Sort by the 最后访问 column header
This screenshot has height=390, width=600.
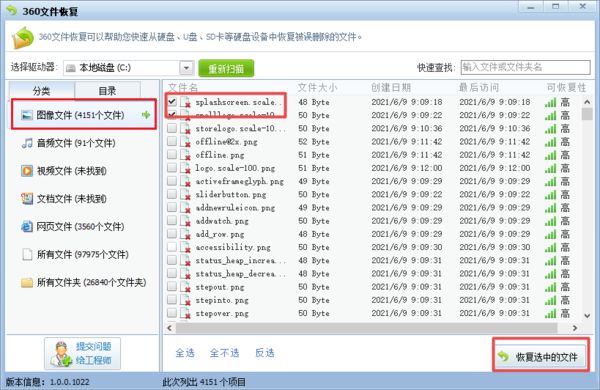(479, 88)
